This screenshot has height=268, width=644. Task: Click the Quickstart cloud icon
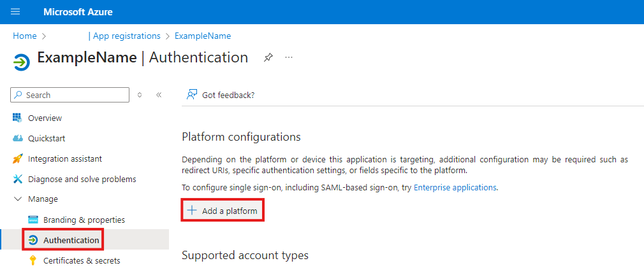tap(18, 139)
